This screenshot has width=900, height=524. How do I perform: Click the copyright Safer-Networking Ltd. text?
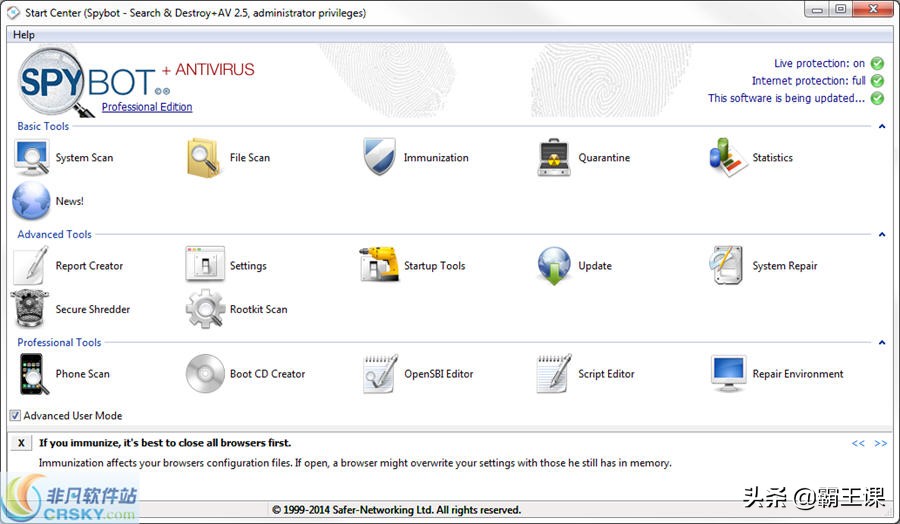396,510
